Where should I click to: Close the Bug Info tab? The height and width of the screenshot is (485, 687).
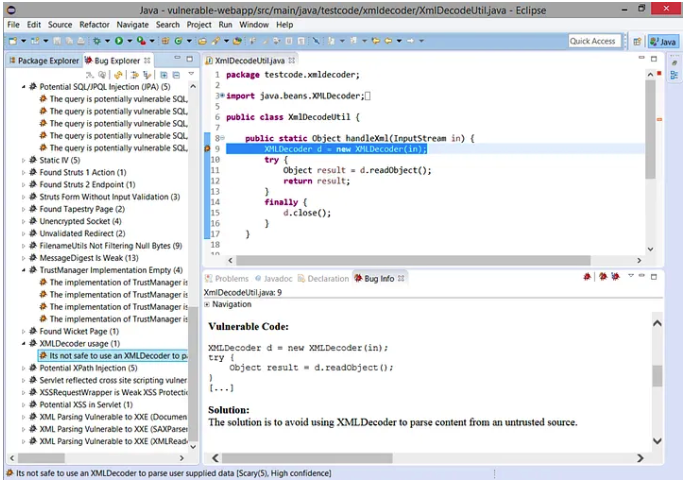(401, 278)
